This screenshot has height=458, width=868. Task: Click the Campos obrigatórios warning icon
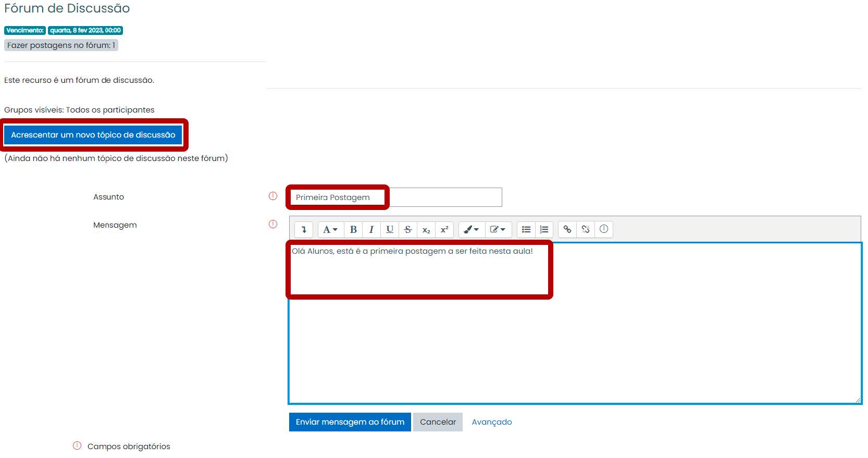point(77,445)
